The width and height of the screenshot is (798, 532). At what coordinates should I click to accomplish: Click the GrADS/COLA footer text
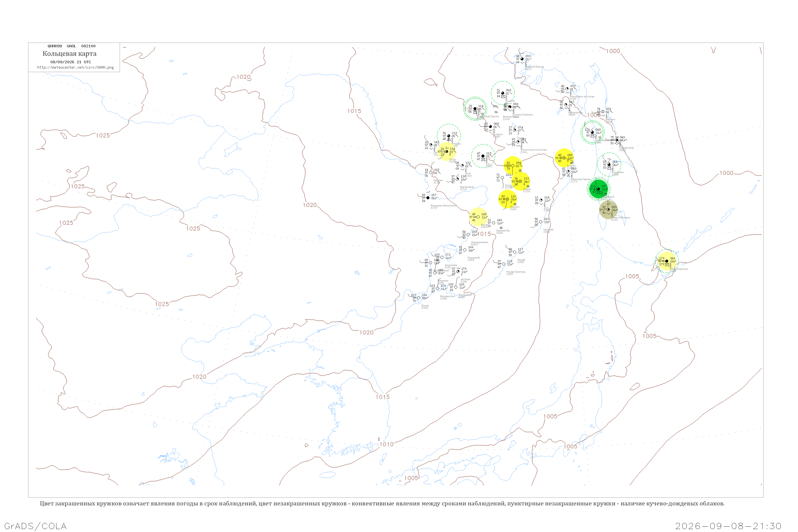click(x=35, y=526)
